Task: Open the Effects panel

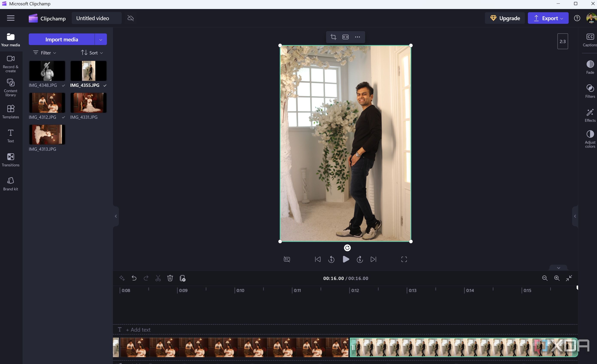Action: point(590,114)
